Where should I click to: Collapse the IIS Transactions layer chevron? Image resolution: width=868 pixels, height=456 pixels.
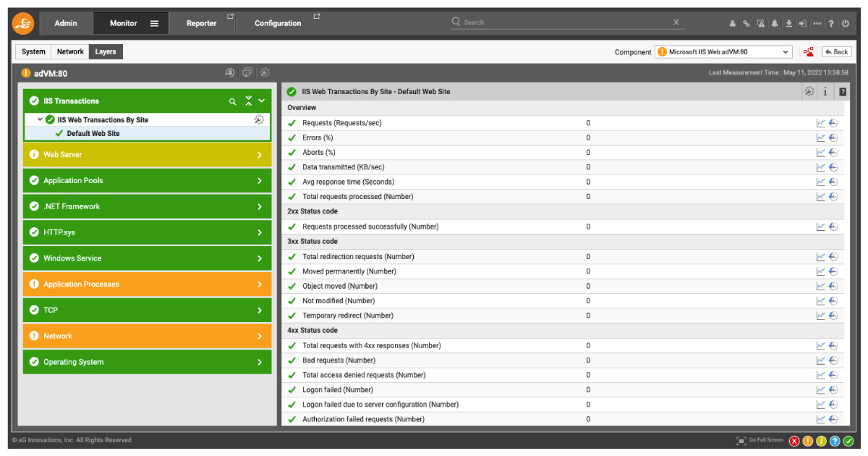click(x=262, y=101)
